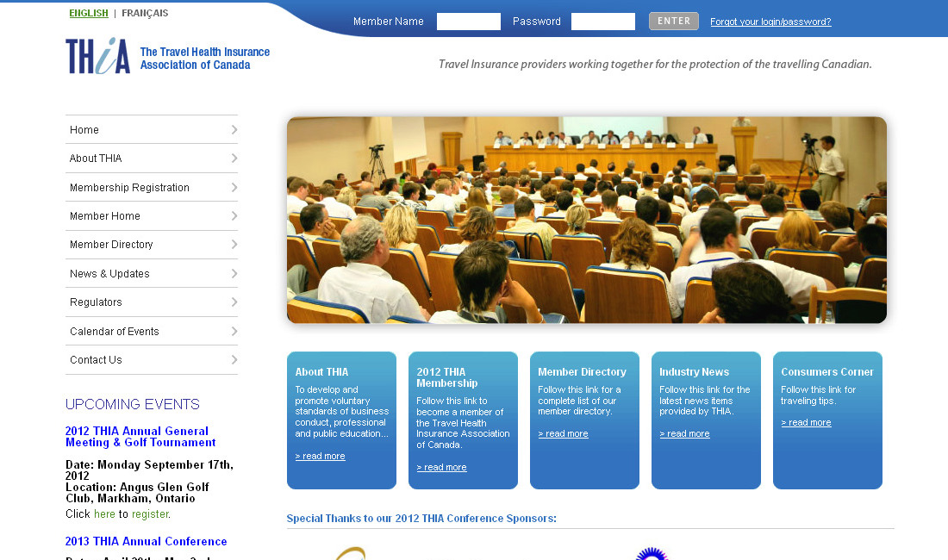Click the chevron beside Calendar of Events
948x560 pixels.
(234, 331)
